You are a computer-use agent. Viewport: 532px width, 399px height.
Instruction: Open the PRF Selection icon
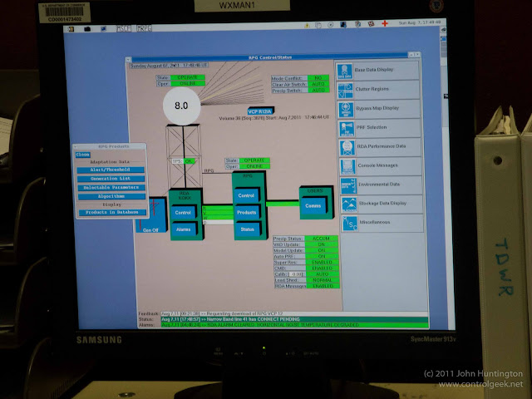coord(347,129)
